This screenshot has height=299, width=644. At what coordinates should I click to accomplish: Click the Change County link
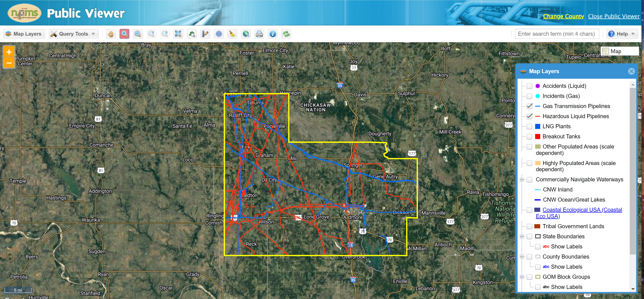point(563,16)
